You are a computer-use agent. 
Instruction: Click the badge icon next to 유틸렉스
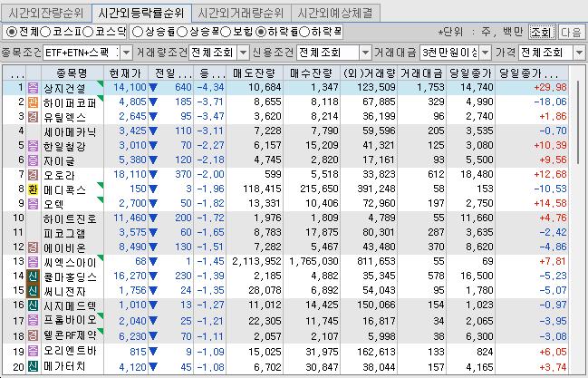[33, 117]
